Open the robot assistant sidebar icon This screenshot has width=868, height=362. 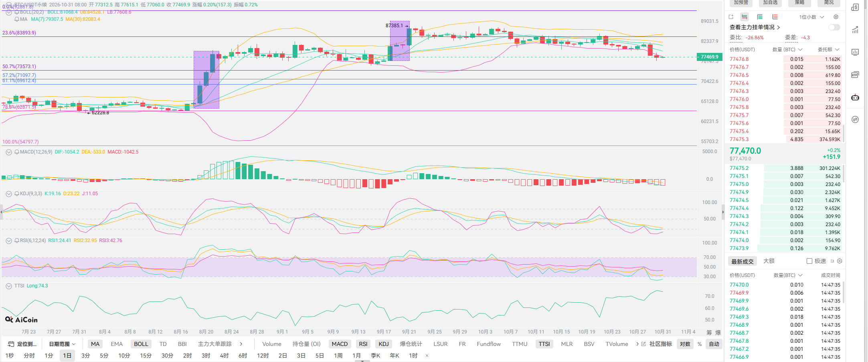click(855, 97)
